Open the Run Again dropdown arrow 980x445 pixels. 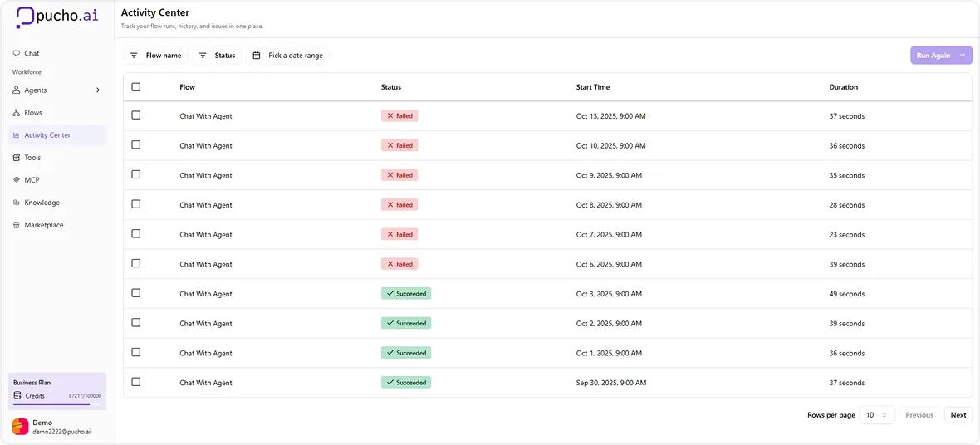(x=963, y=56)
